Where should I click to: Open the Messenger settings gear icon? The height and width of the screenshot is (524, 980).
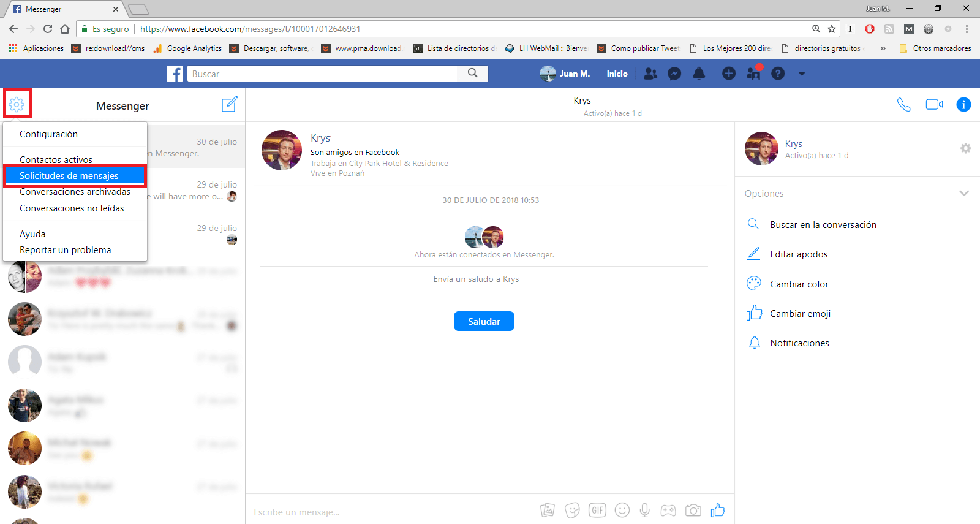point(17,104)
